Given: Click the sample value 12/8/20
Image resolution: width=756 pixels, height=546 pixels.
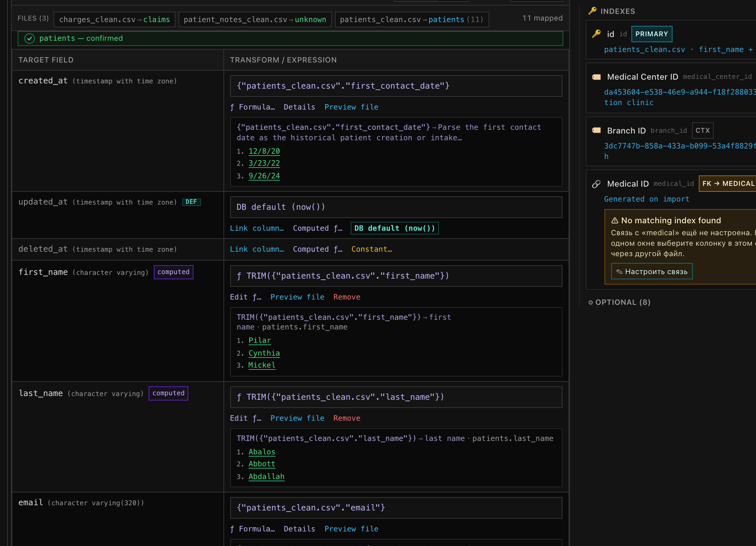Looking at the screenshot, I should (x=264, y=151).
